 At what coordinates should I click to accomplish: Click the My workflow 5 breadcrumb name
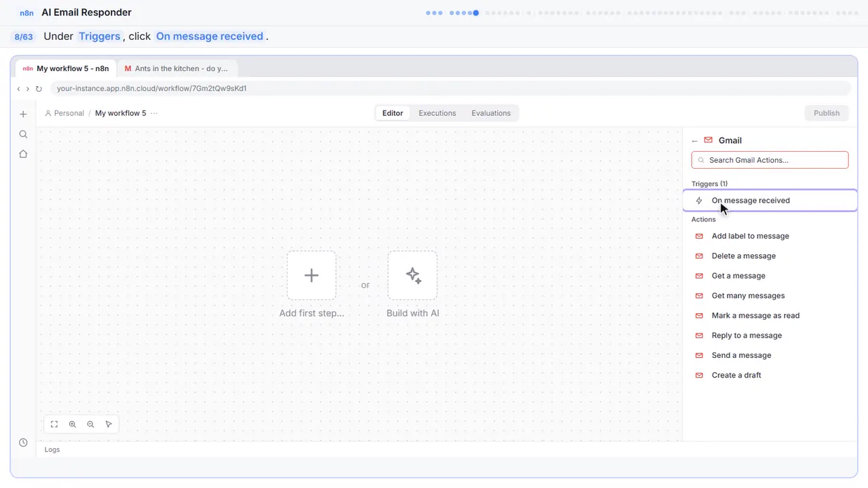coord(121,113)
